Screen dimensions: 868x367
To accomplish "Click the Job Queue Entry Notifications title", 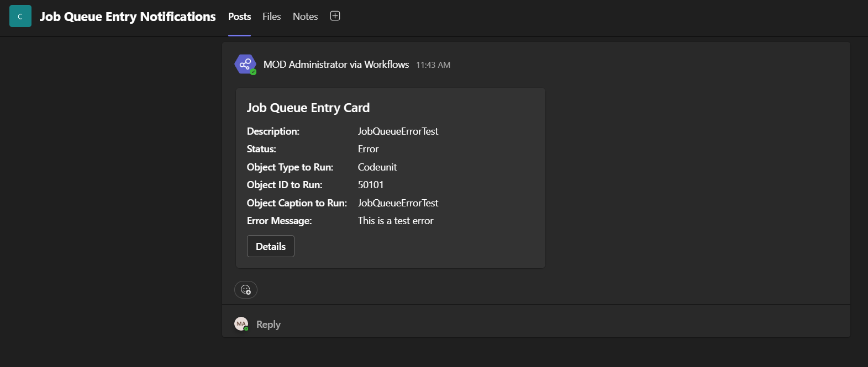I will click(128, 17).
